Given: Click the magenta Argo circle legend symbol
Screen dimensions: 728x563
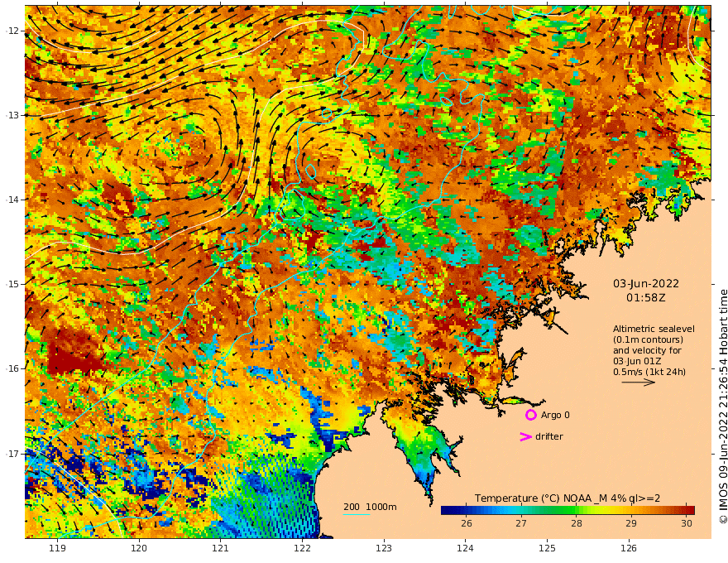Looking at the screenshot, I should (x=530, y=415).
